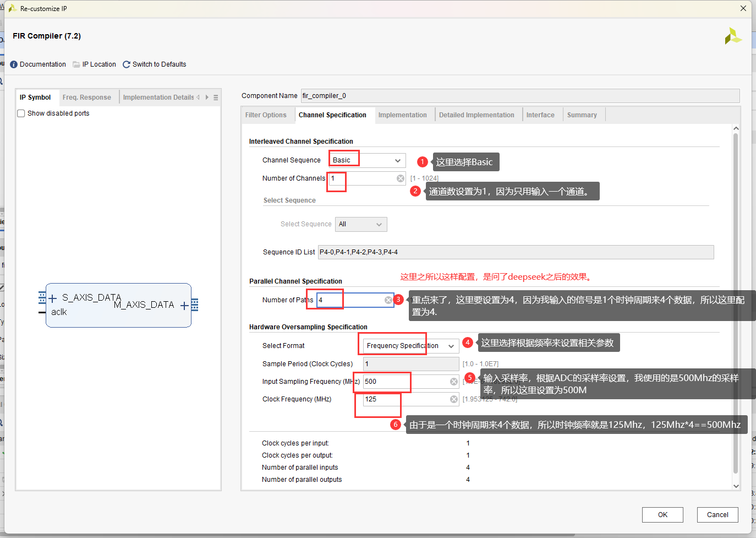Click the scrollbar down arrow
Screen dimensions: 756x538
pyautogui.click(x=736, y=486)
